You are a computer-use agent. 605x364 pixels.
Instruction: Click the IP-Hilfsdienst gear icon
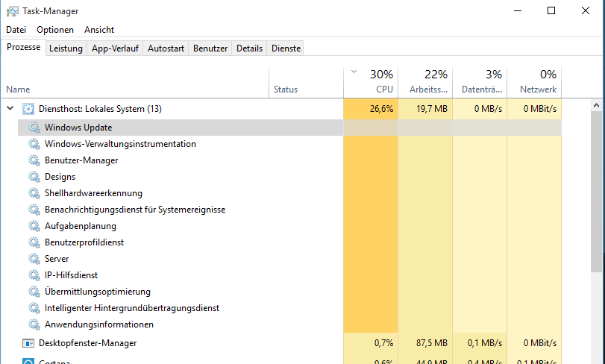click(34, 275)
